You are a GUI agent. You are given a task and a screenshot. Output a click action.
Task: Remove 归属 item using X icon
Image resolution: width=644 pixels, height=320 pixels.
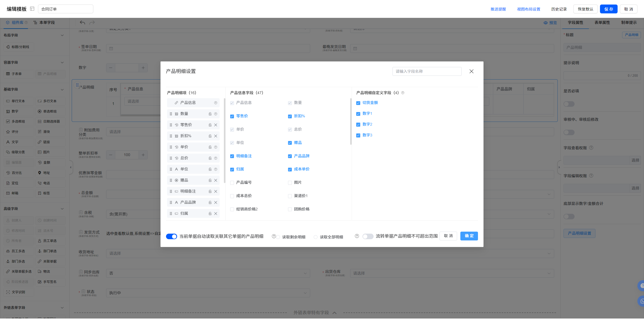coord(216,214)
